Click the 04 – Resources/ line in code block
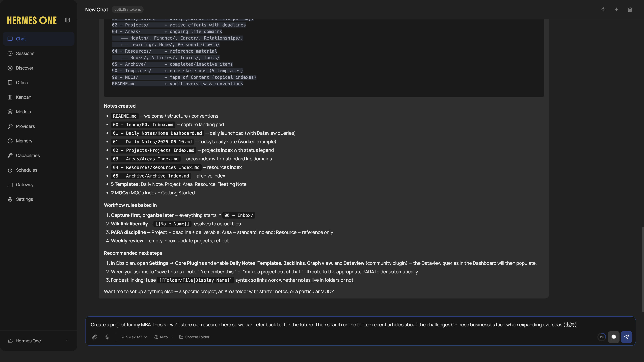644x362 pixels. pyautogui.click(x=165, y=51)
